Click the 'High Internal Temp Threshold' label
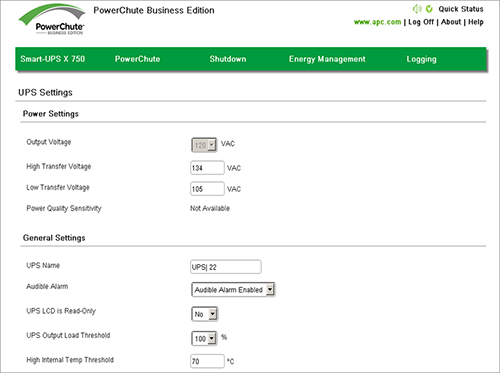Image resolution: width=500 pixels, height=373 pixels. pos(70,360)
